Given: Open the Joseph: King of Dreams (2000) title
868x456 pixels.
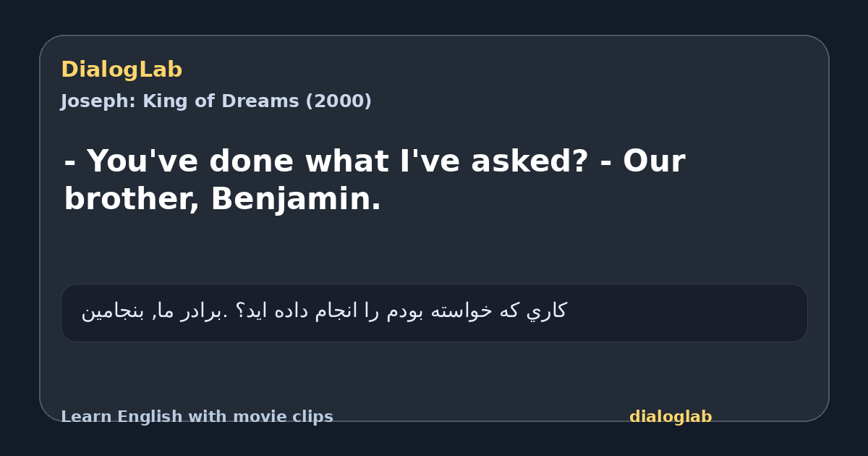Looking at the screenshot, I should click(216, 101).
